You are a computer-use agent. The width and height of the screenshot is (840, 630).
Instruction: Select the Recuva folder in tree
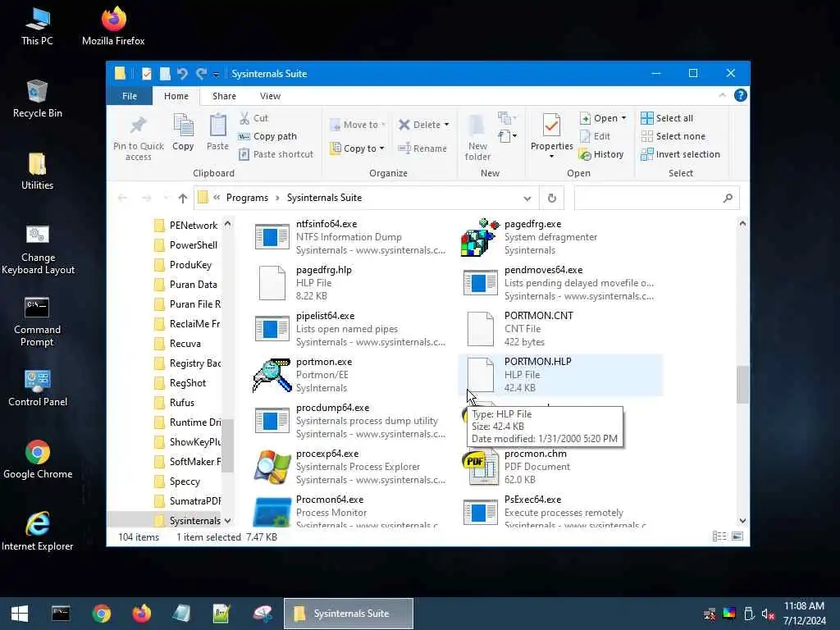(x=185, y=344)
